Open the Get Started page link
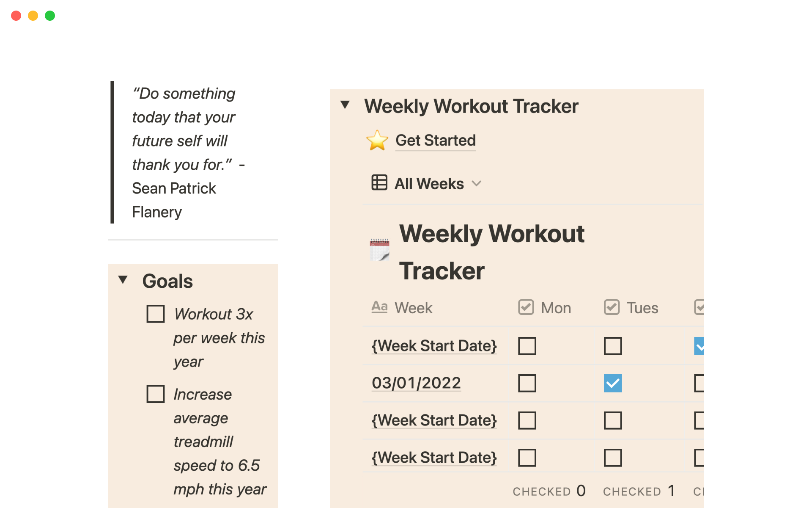 [435, 140]
